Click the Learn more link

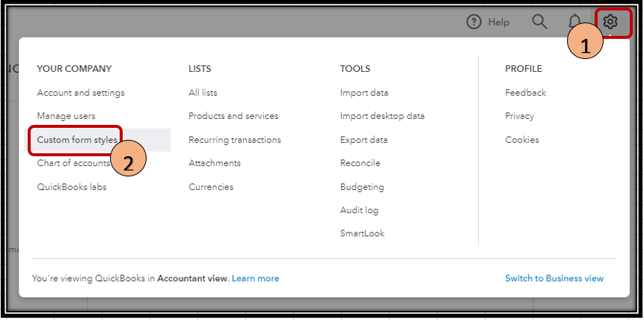pos(255,278)
